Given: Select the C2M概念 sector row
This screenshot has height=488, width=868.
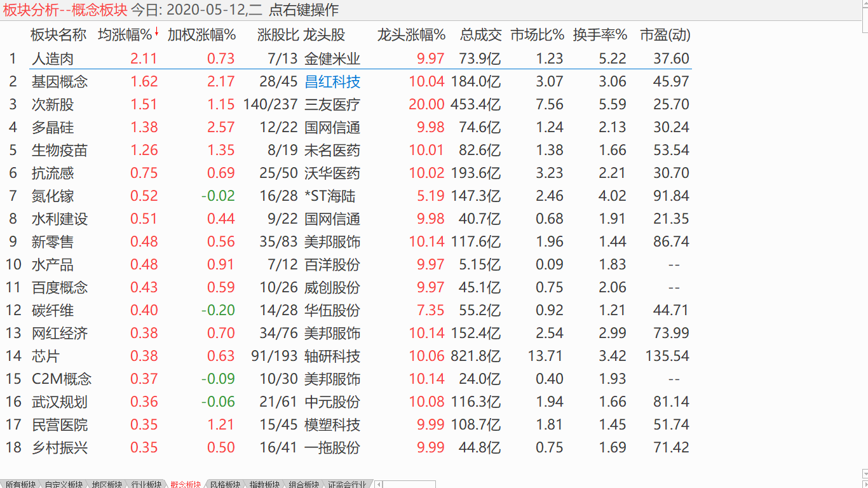Looking at the screenshot, I should pyautogui.click(x=347, y=379).
